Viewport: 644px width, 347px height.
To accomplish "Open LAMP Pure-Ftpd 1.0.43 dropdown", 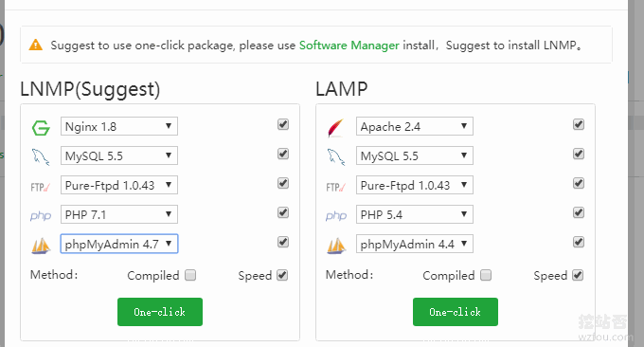I will [x=415, y=185].
